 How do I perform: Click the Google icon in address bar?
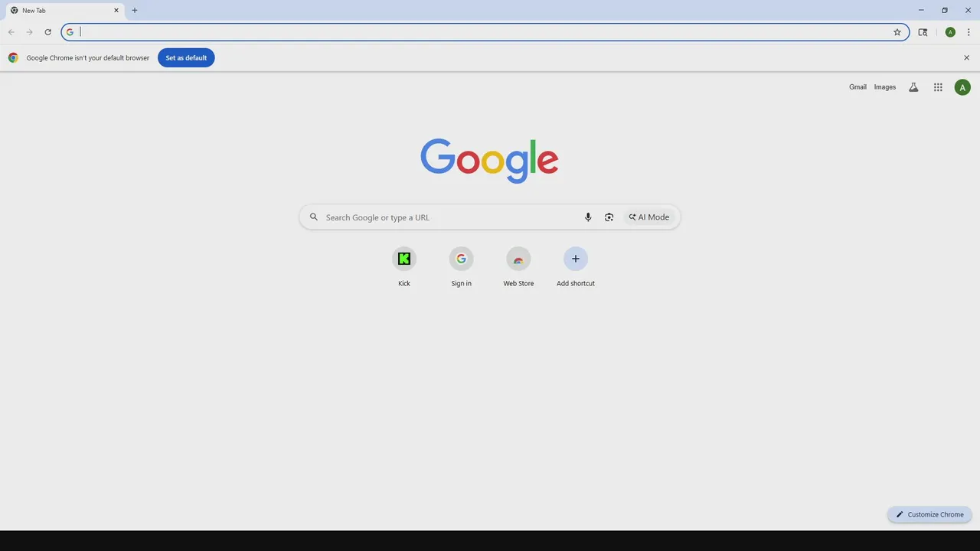[70, 32]
